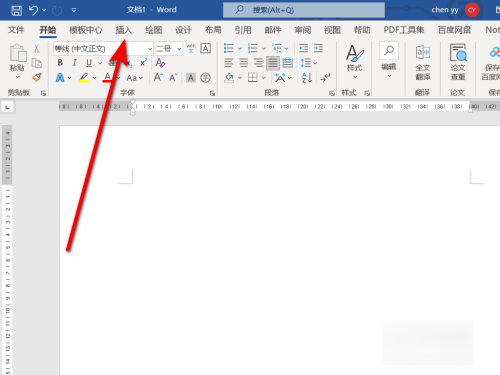Open the 设计 tab
Screen dimensions: 500x375
pos(183,30)
